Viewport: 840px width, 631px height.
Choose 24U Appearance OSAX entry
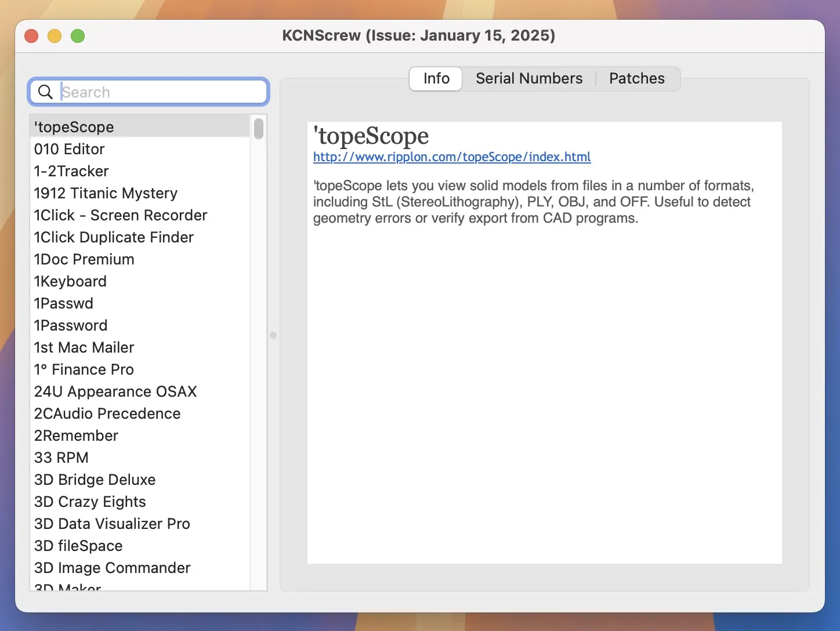pyautogui.click(x=140, y=391)
